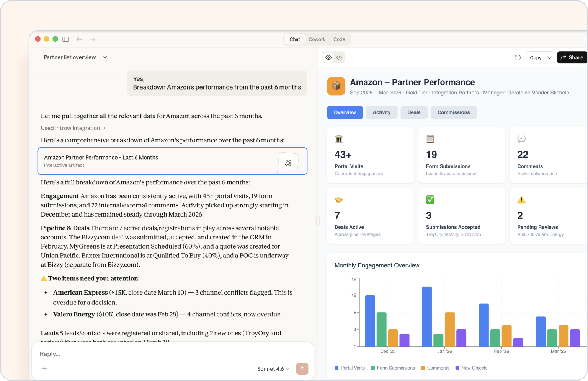588x381 pixels.
Task: Enable the eye preview toggle
Action: coord(328,57)
